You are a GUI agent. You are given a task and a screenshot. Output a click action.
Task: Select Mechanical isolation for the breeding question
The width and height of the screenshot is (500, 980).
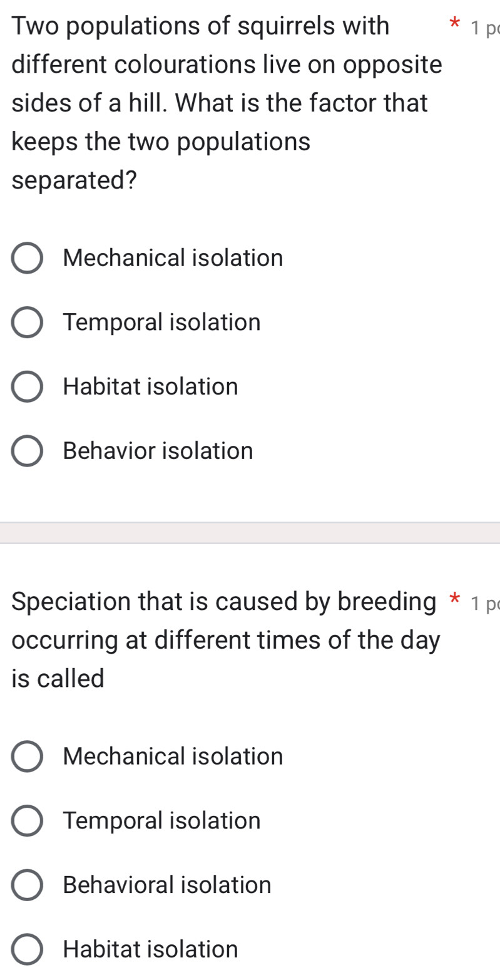(x=28, y=756)
